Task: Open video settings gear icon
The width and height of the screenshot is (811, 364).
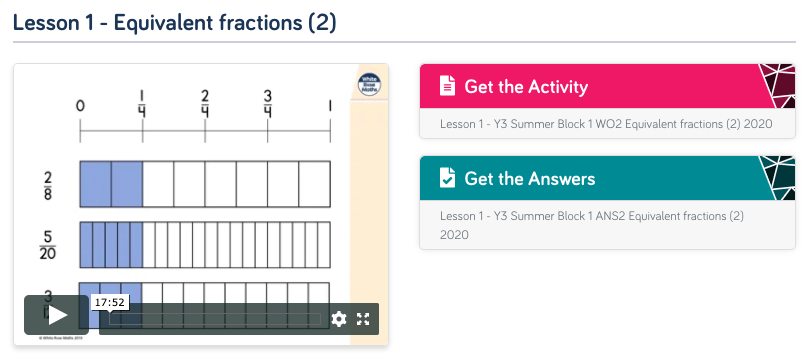Action: (x=339, y=319)
